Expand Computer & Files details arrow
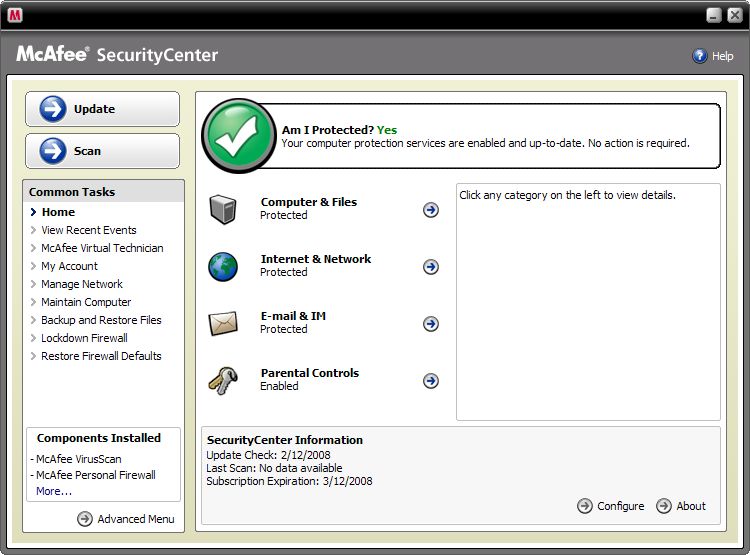Viewport: 750px width, 555px height. (431, 210)
